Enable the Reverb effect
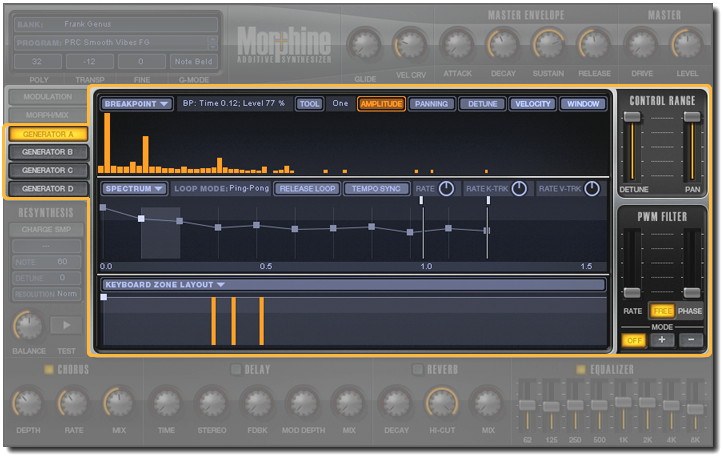Image resolution: width=723 pixels, height=456 pixels. (x=417, y=370)
